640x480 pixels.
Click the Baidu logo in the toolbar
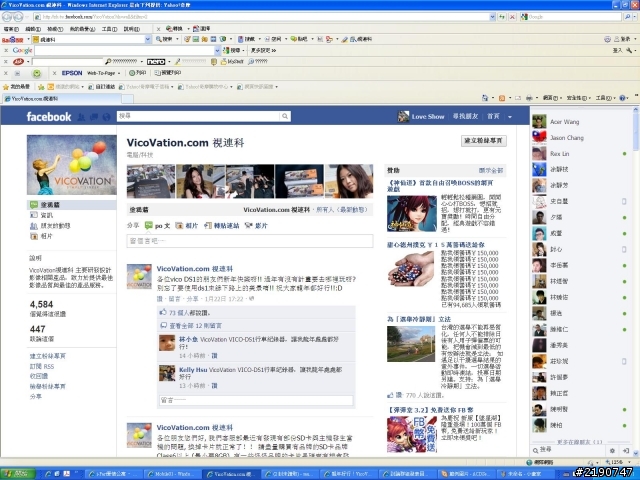coord(13,40)
